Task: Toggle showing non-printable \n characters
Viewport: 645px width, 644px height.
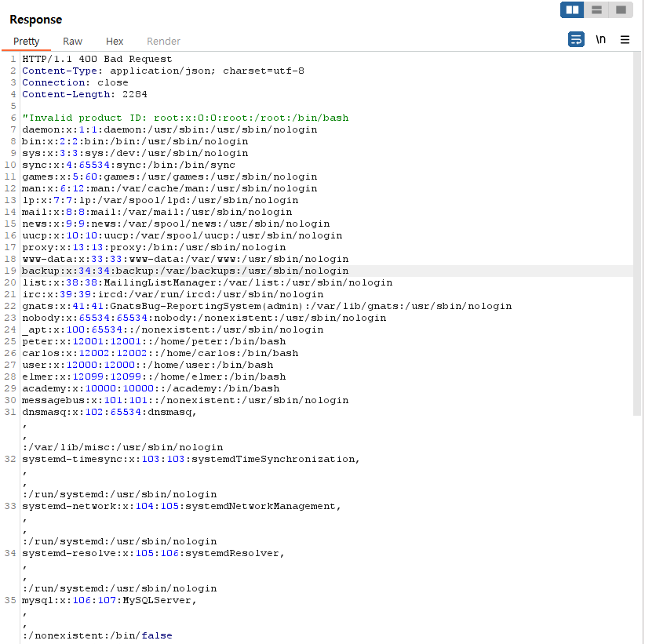Action: click(600, 39)
